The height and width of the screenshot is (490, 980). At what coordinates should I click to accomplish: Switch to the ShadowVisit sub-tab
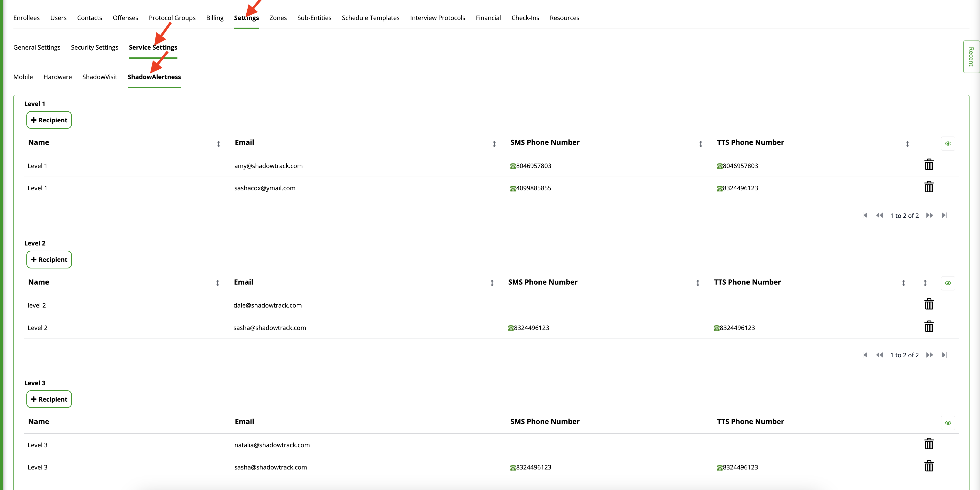100,77
